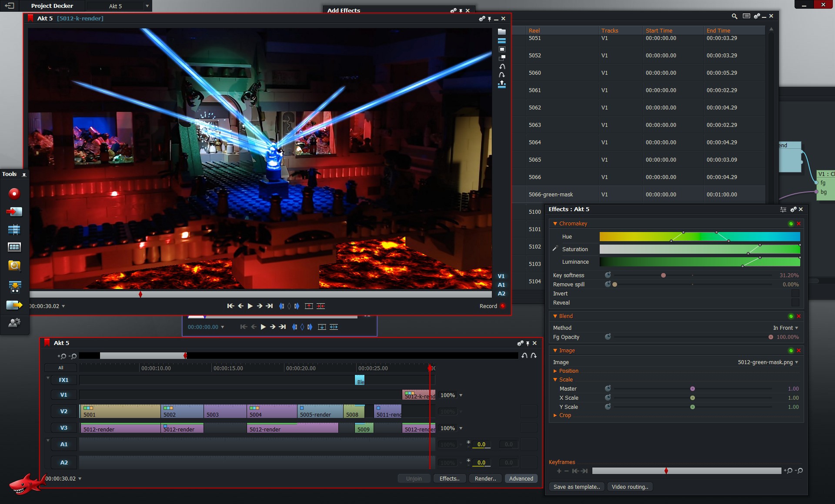
Task: Toggle Key softness keyframing clock icon
Action: pos(608,275)
